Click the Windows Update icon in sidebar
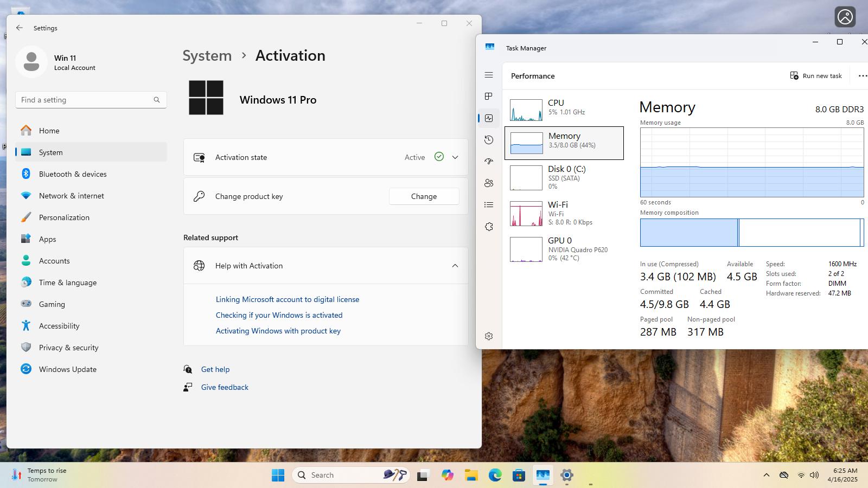Screen dimensions: 868x488 [26, 369]
